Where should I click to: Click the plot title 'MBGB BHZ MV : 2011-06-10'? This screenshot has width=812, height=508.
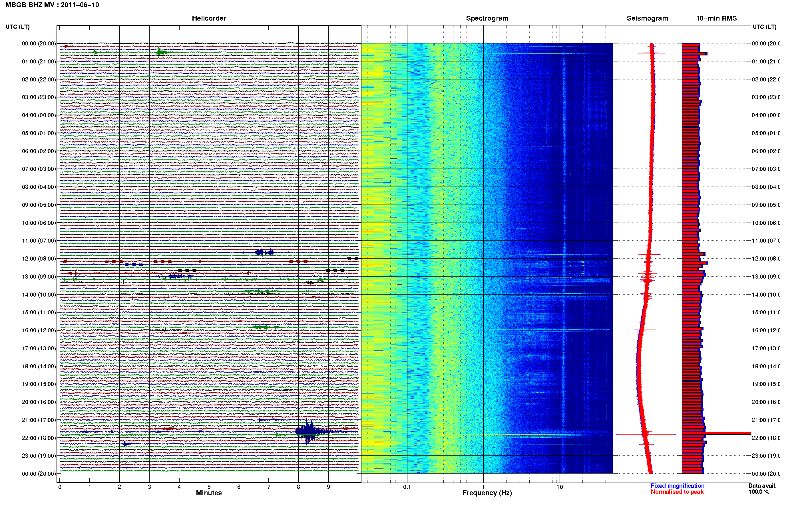point(52,5)
